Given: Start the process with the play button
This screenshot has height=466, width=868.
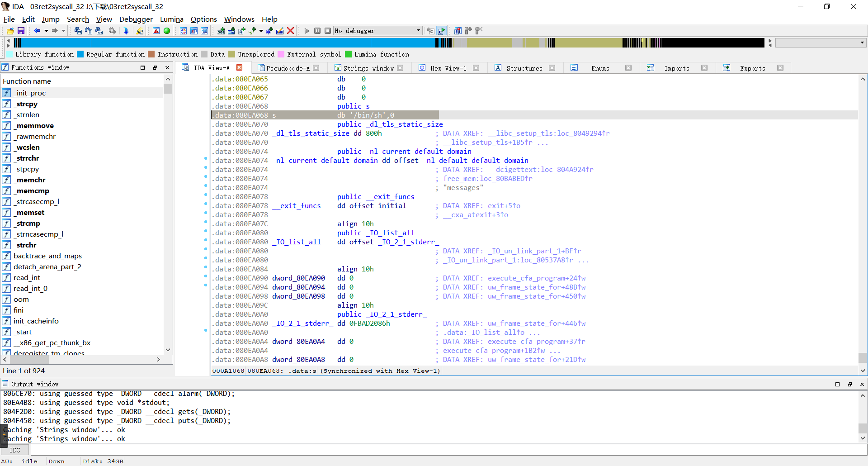Looking at the screenshot, I should click(x=307, y=31).
